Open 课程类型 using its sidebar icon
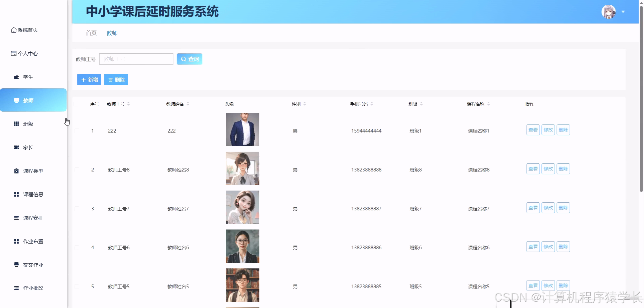This screenshot has height=308, width=644. pyautogui.click(x=16, y=171)
